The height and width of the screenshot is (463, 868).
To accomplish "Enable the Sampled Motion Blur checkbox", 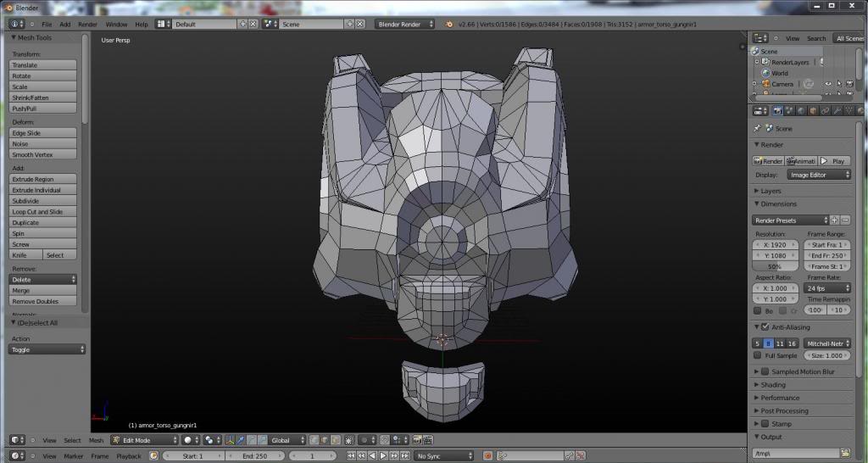I will tap(765, 371).
